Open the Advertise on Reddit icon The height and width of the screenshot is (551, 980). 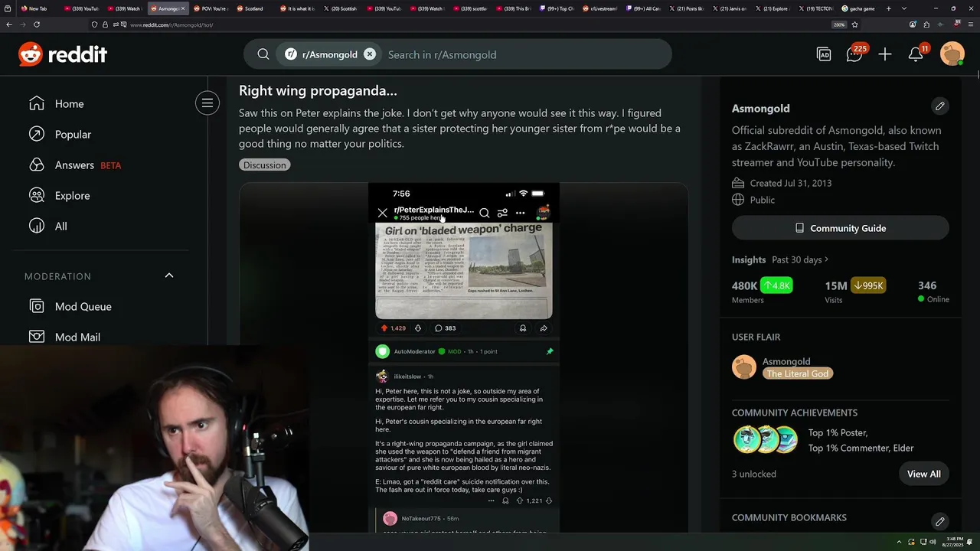[x=824, y=54]
